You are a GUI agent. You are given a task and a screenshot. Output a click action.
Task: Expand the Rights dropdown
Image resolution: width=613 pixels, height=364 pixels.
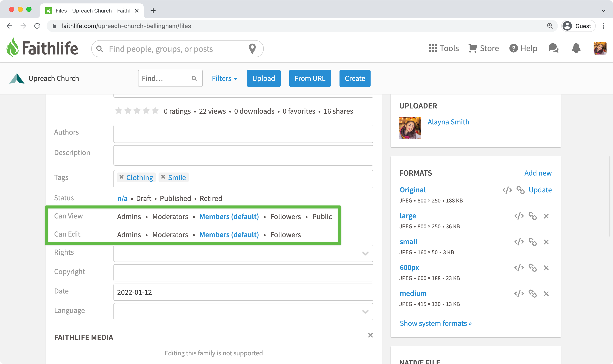pyautogui.click(x=243, y=253)
